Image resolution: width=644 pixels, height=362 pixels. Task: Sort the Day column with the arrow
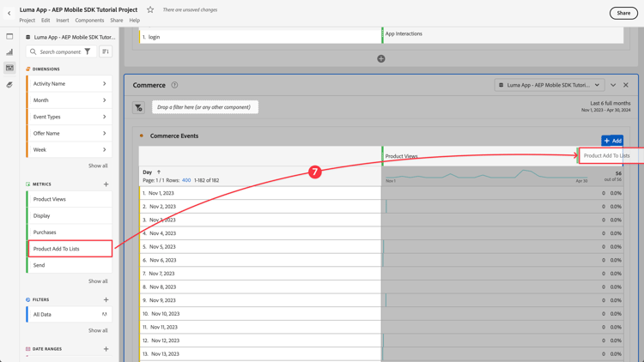pyautogui.click(x=159, y=172)
